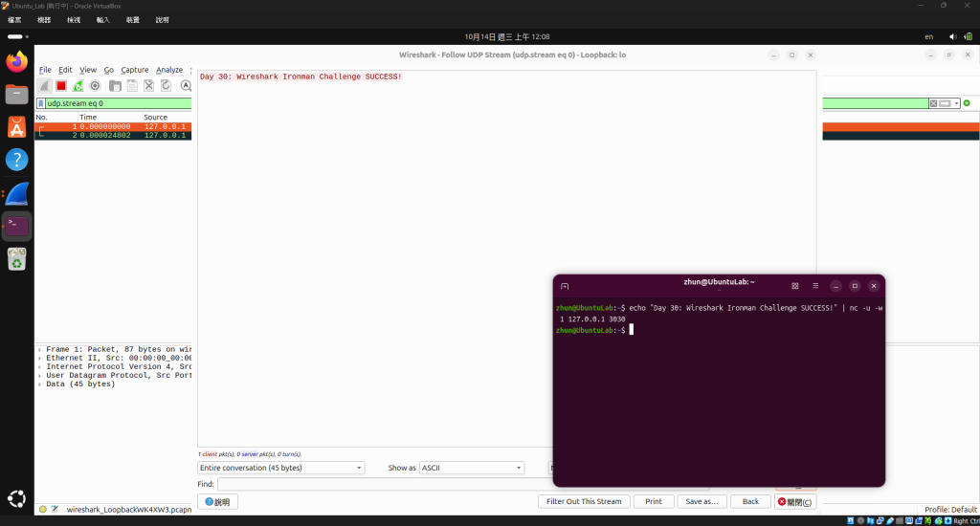This screenshot has width=980, height=526.
Task: Open the display filter bookmark icon
Action: 41,103
